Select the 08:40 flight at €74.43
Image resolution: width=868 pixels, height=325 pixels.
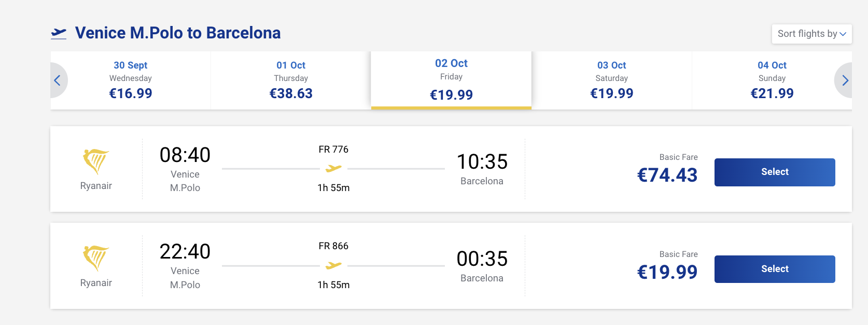775,172
